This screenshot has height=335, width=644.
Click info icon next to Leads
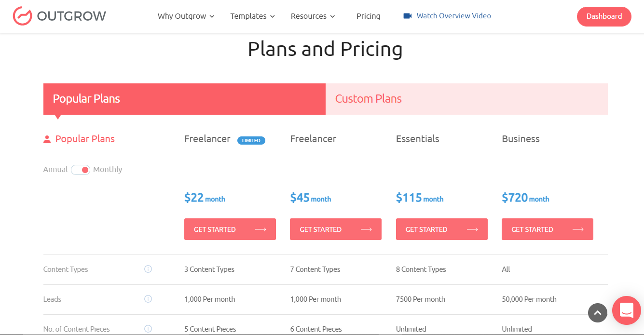[x=148, y=299]
